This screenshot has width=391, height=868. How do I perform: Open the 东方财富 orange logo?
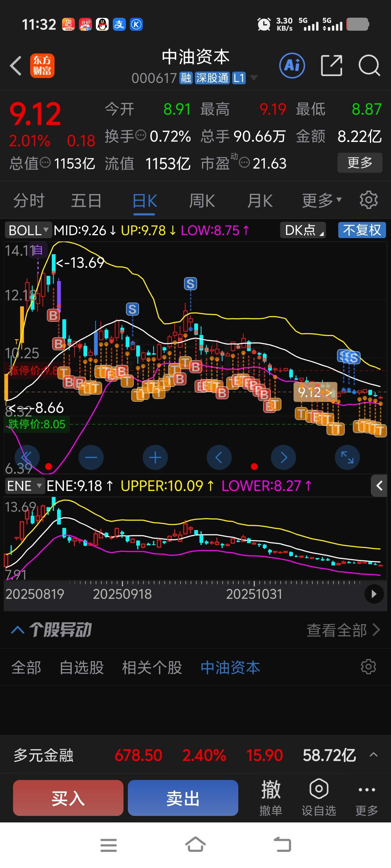point(42,65)
